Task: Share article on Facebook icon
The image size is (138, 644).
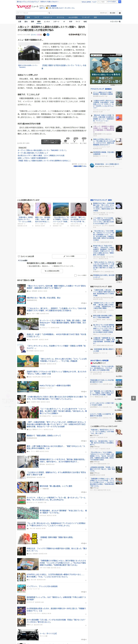Action: [x=48, y=35]
